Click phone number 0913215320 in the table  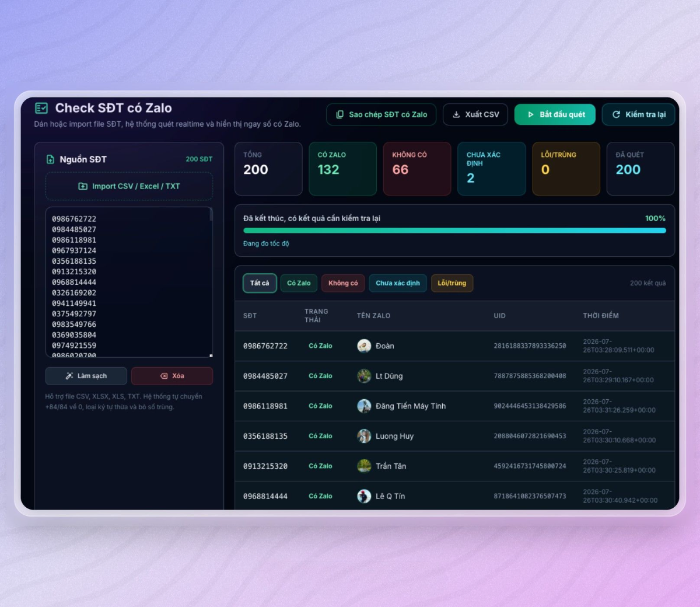265,466
